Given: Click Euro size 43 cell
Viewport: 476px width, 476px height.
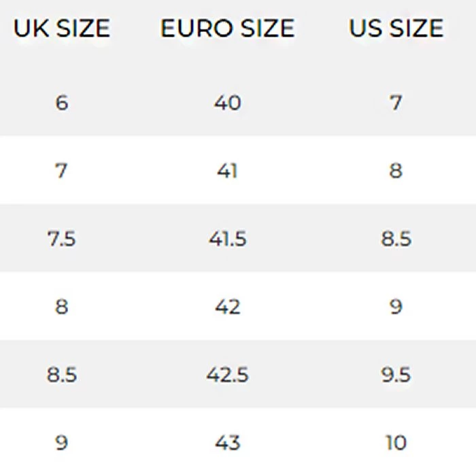Looking at the screenshot, I should coord(227,443).
